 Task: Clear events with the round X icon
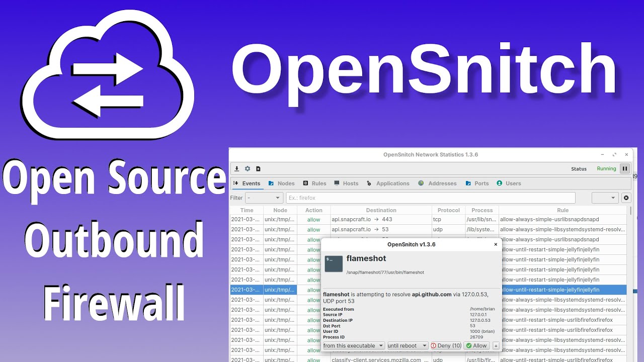(626, 198)
